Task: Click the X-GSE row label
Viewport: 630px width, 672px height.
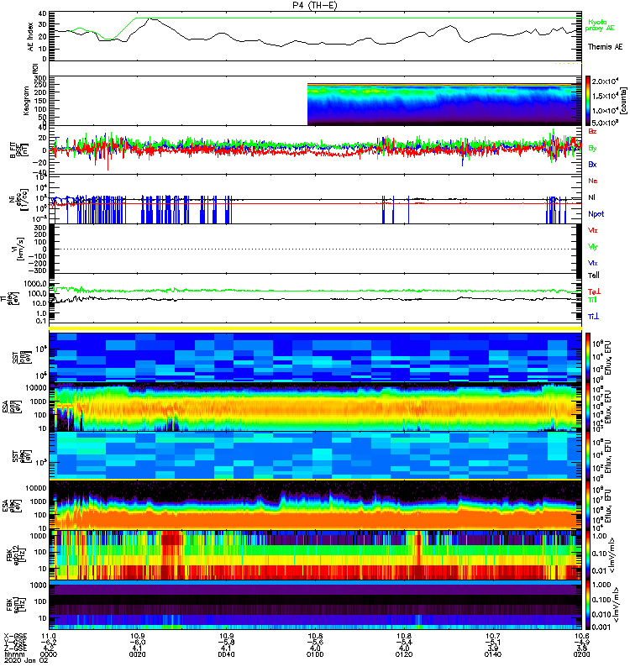Action: pyautogui.click(x=15, y=637)
